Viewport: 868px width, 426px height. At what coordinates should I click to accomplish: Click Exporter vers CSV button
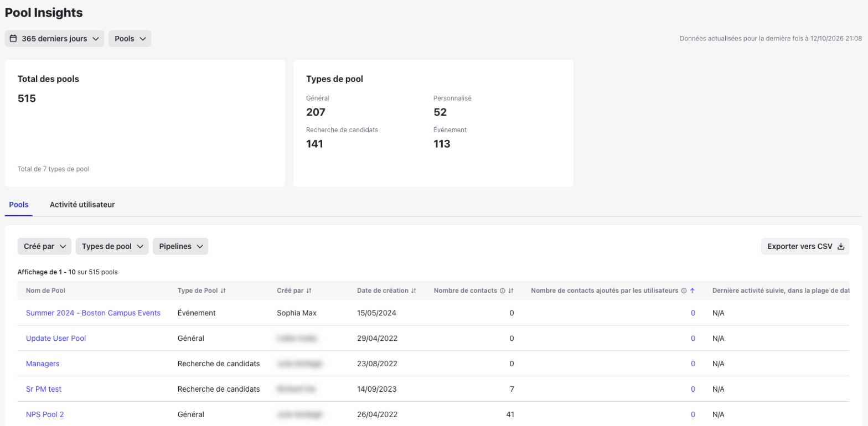805,246
